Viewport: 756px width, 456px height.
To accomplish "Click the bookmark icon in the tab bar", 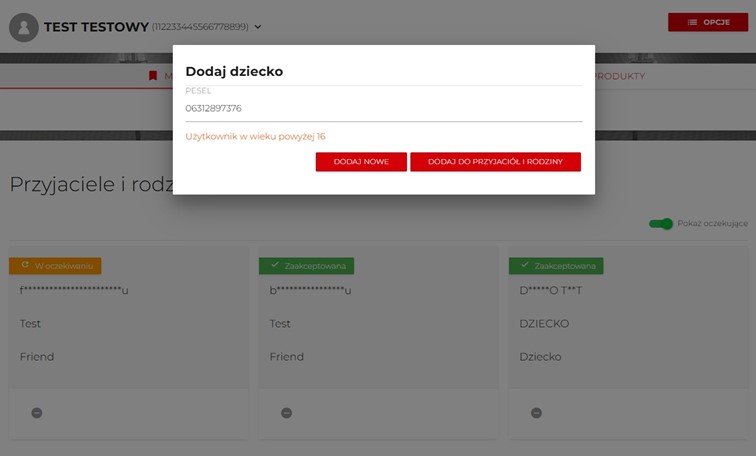I will [153, 76].
